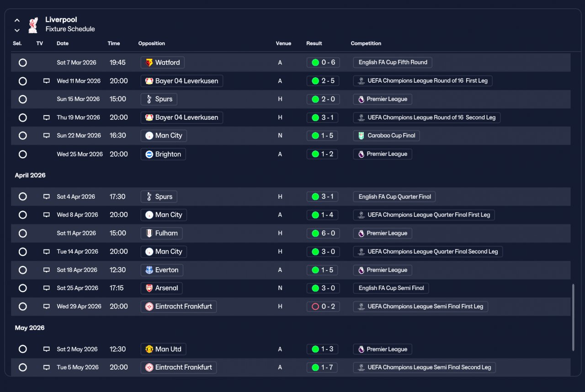Open English FA Cup Quarter Final competition
This screenshot has width=585, height=392.
point(394,197)
